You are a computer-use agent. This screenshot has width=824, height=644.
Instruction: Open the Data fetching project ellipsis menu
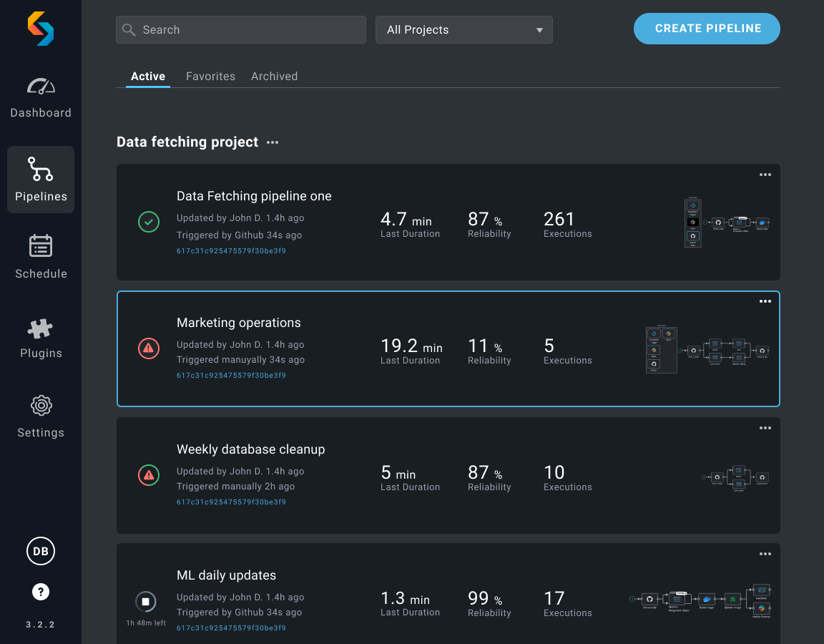tap(273, 142)
